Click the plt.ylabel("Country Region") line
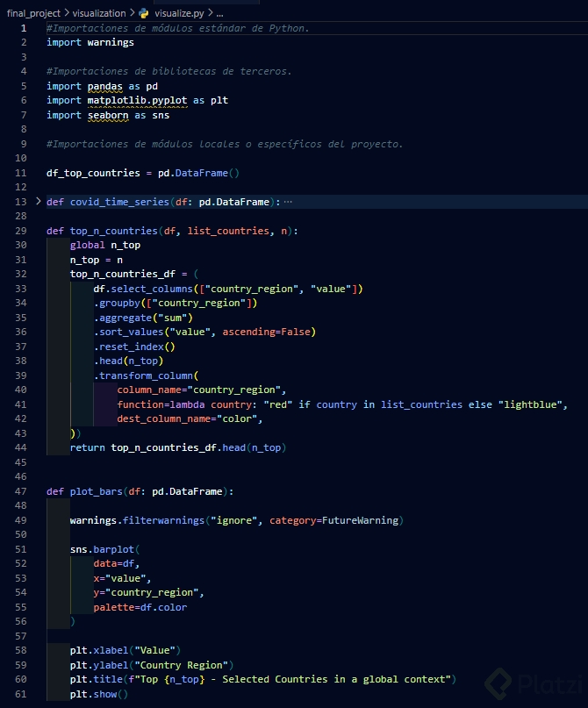 point(152,665)
